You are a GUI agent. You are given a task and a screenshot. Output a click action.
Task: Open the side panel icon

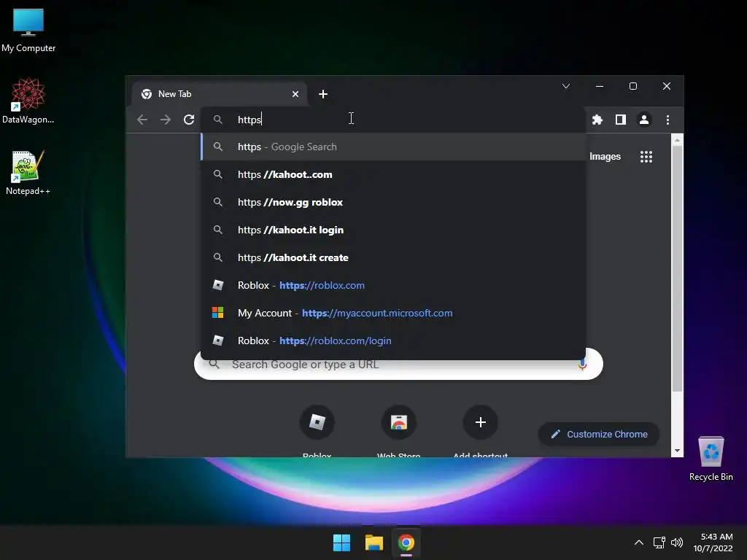pos(620,120)
